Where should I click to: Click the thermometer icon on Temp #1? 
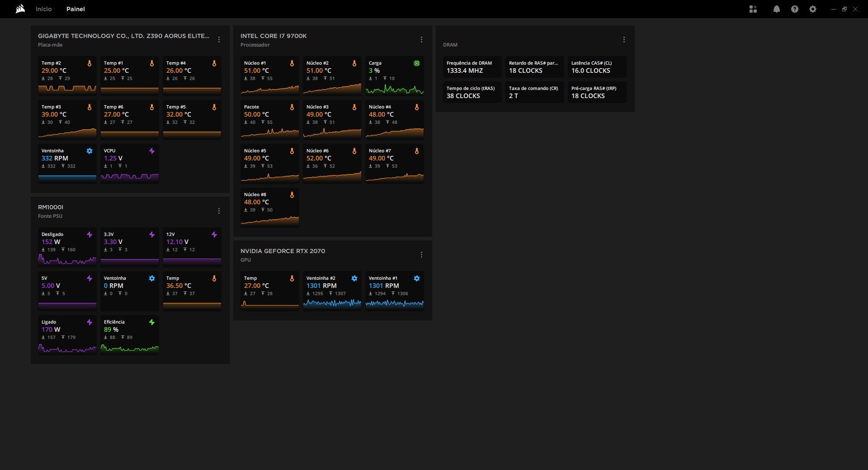point(152,63)
